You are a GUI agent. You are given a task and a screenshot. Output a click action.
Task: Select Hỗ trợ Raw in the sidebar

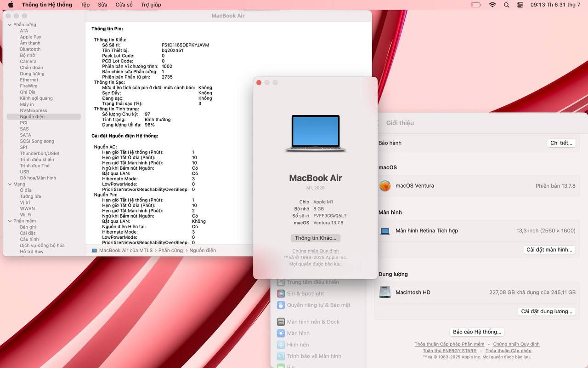[32, 252]
